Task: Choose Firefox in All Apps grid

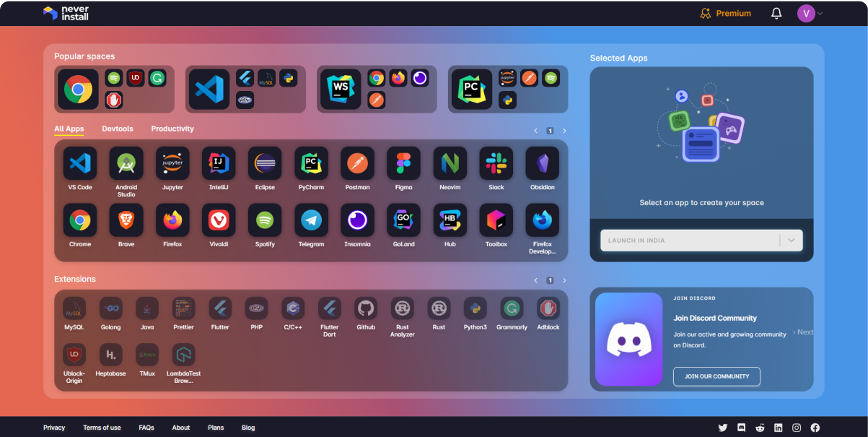Action: pos(172,220)
